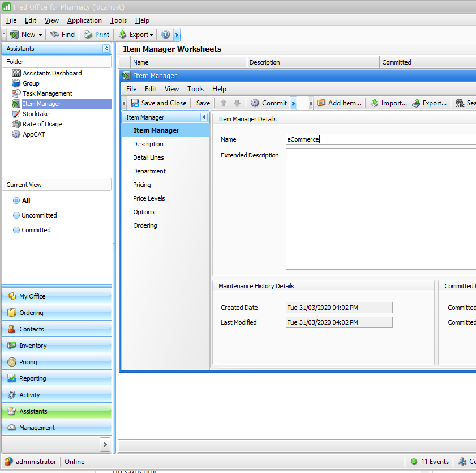Open the Application menu
Image resolution: width=476 pixels, height=473 pixels.
84,20
